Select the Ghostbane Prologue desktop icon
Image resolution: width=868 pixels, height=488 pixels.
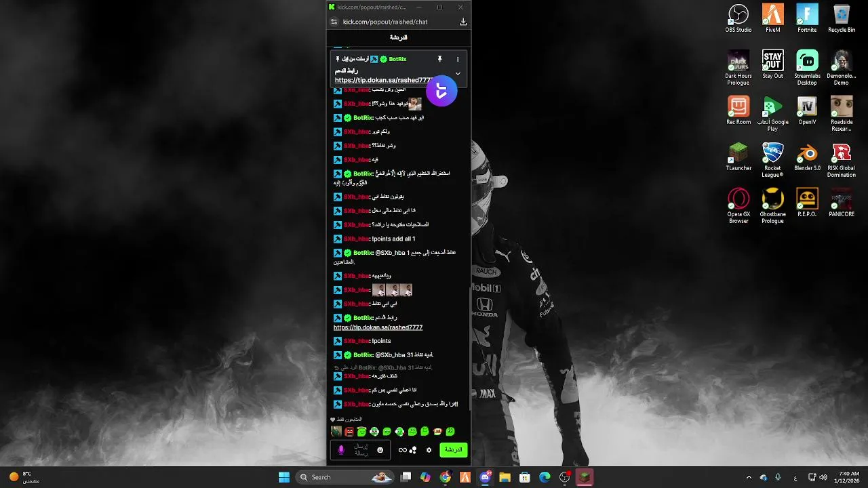[772, 206]
